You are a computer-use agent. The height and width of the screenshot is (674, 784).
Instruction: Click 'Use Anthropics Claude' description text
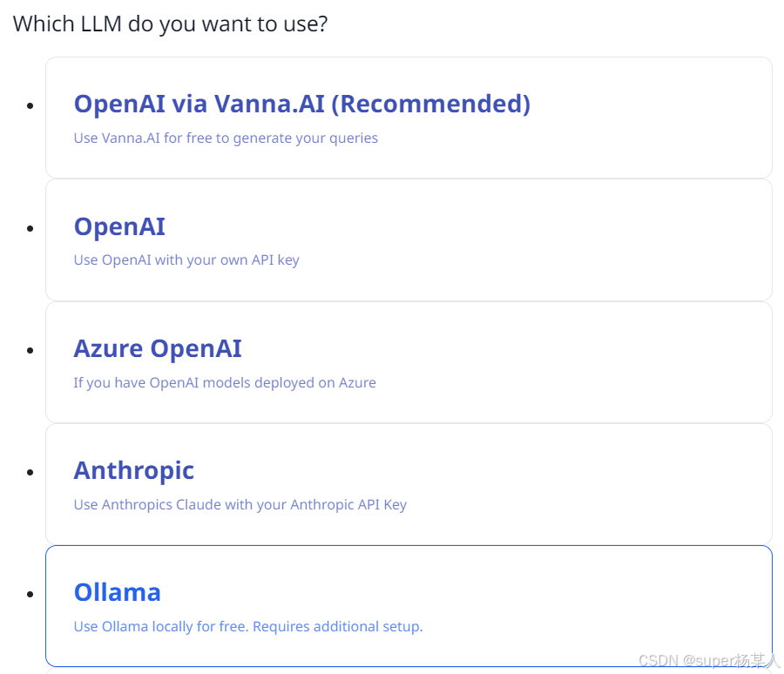[240, 504]
